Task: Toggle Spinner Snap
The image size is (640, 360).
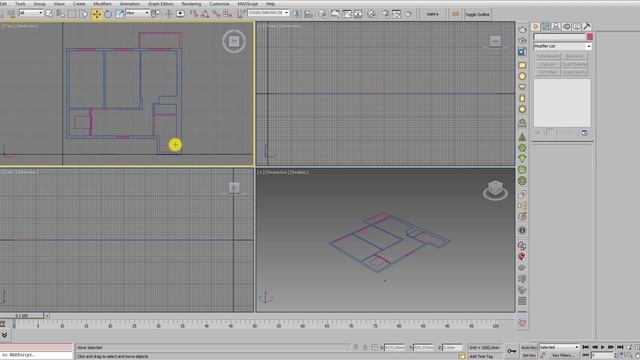Action: 228,14
